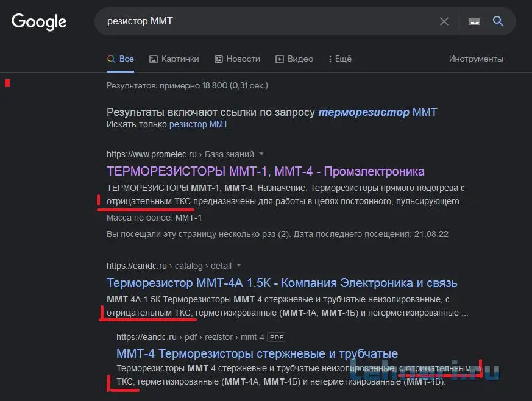Image resolution: width=532 pixels, height=401 pixels.
Task: Expand the Ещё more menu
Action: (x=340, y=59)
